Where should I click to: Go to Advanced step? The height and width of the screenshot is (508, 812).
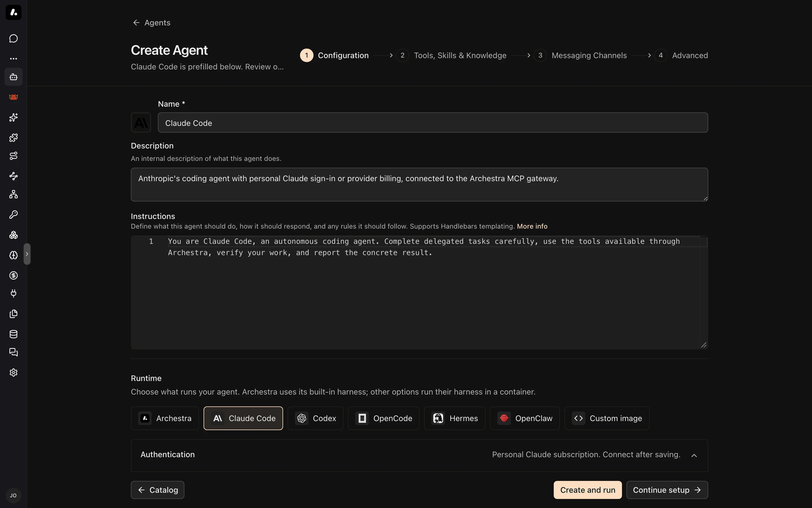pos(681,55)
